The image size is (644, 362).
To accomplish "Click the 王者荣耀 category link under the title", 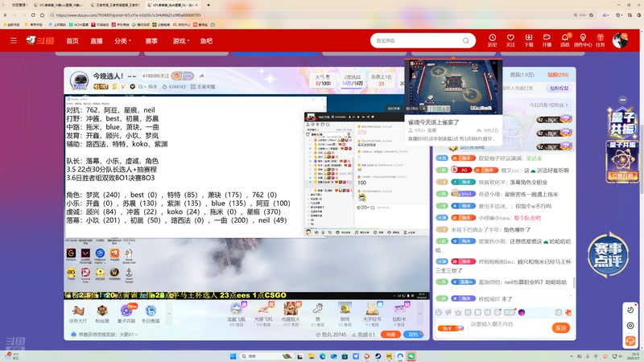I will point(203,87).
